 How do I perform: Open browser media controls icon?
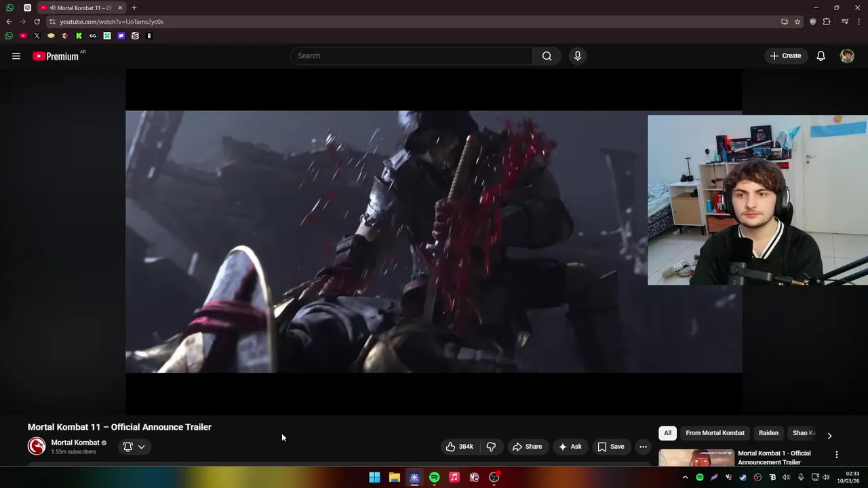click(x=845, y=22)
